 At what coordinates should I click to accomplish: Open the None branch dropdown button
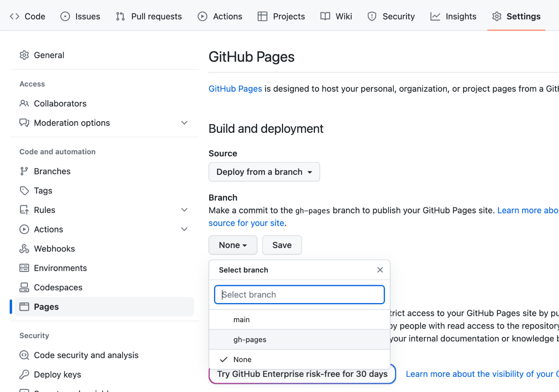(x=233, y=245)
